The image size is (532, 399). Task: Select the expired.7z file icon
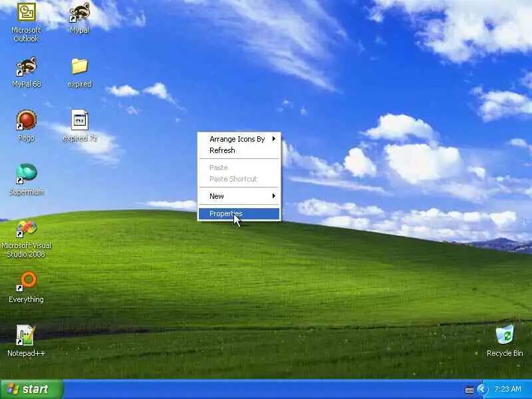coord(80,126)
